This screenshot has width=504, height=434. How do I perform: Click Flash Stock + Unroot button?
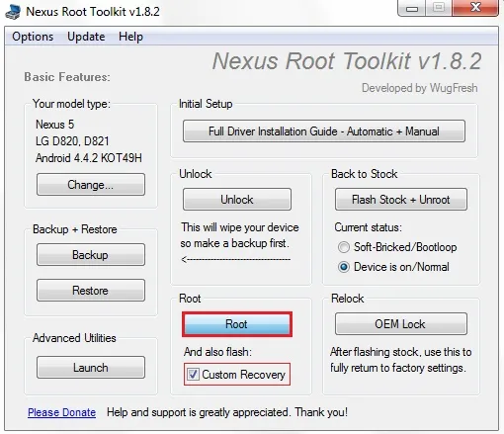pos(401,200)
